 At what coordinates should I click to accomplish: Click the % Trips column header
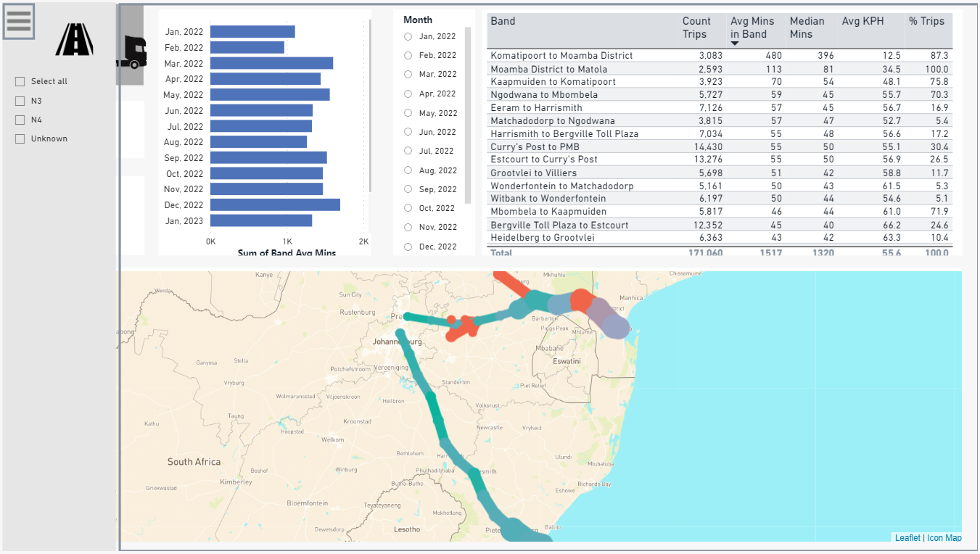click(x=926, y=21)
